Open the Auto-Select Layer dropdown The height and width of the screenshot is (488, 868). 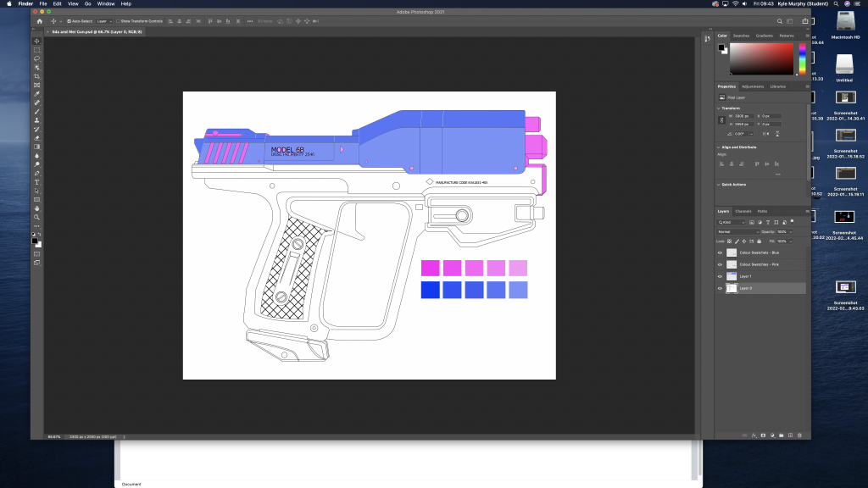tap(104, 21)
